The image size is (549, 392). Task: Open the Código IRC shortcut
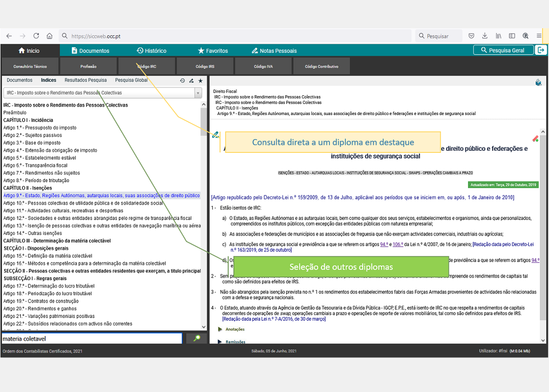point(147,66)
